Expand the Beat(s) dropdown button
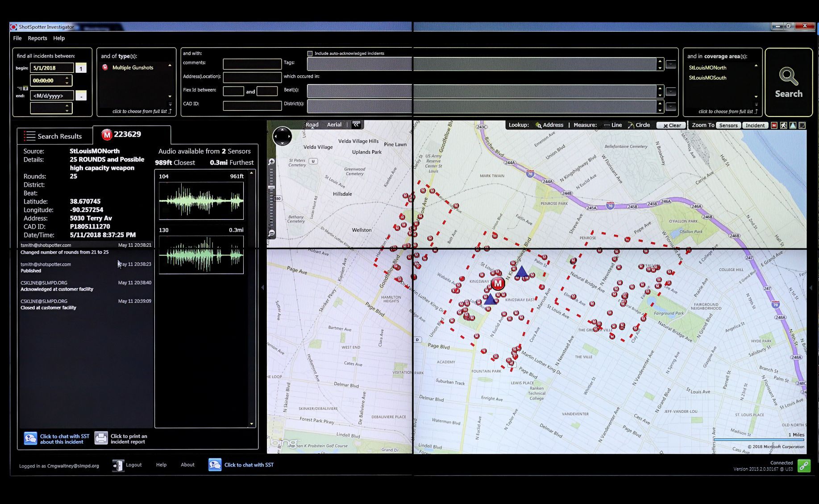 point(671,92)
